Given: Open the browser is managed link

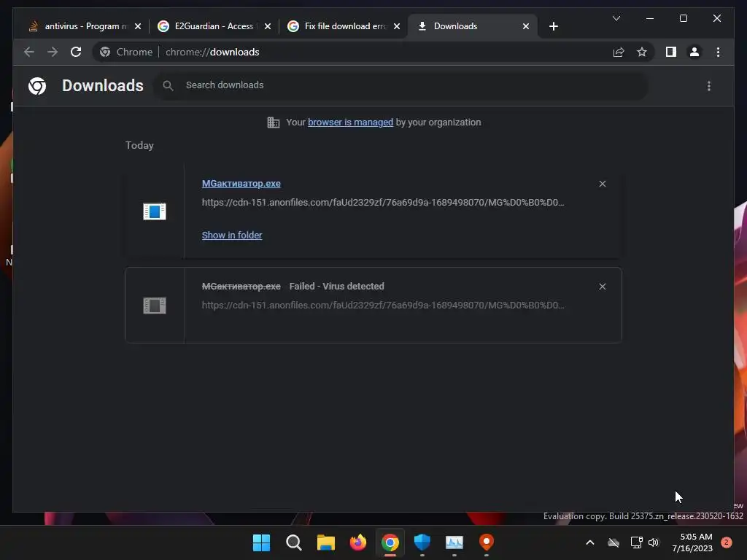Looking at the screenshot, I should tap(350, 122).
